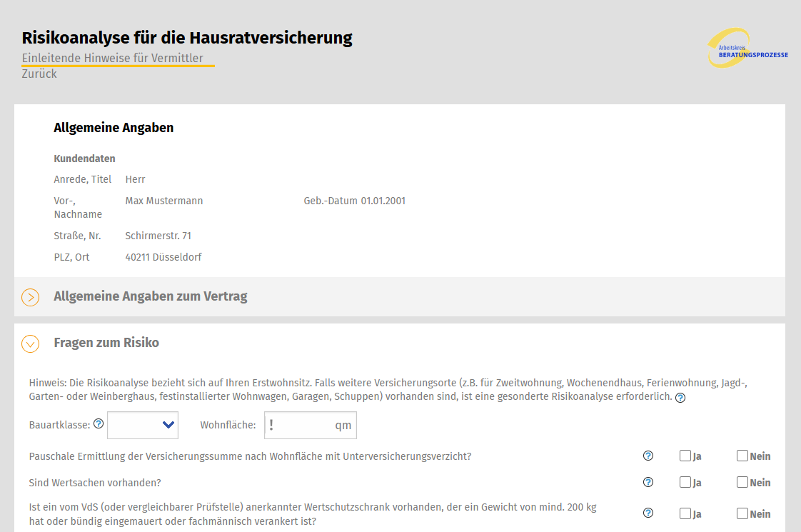Check Nein for the Wertschutzschrank question

741,513
